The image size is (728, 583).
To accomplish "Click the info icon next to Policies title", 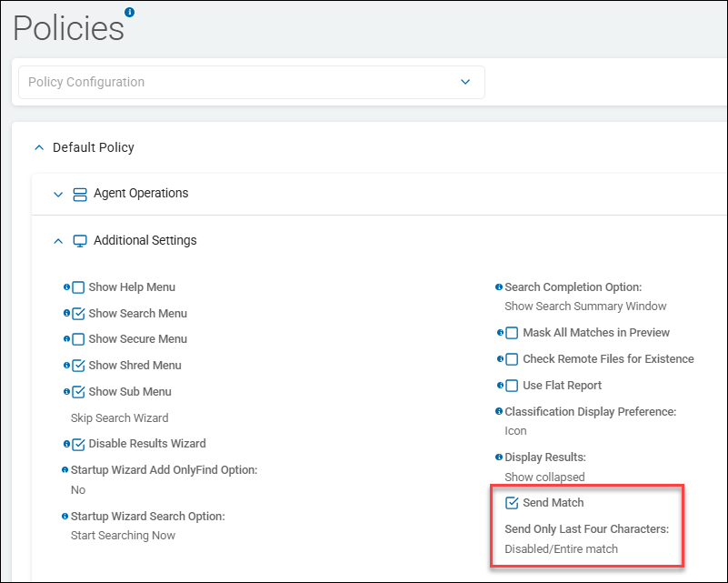I will coord(129,12).
